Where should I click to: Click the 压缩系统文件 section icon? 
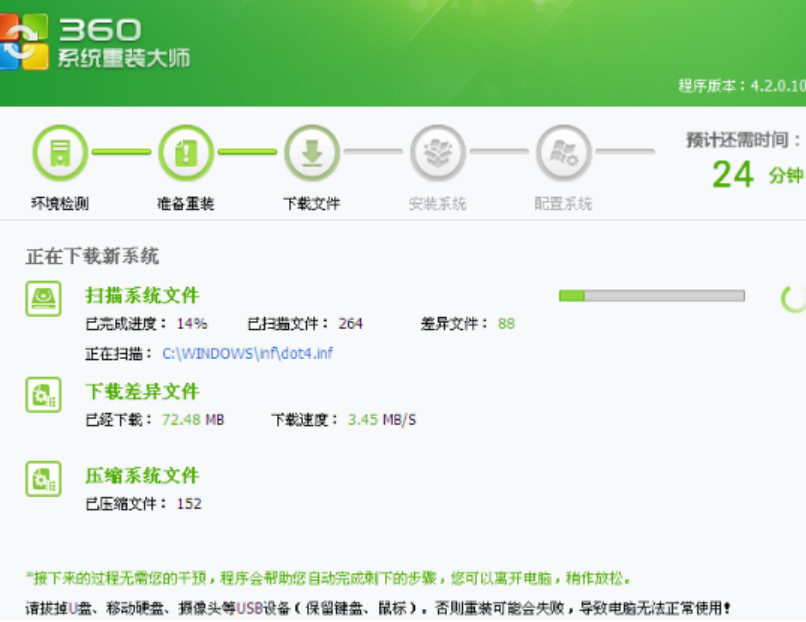pyautogui.click(x=43, y=479)
